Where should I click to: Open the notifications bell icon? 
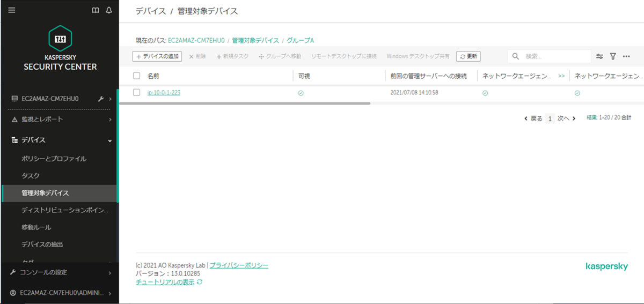coord(109,10)
